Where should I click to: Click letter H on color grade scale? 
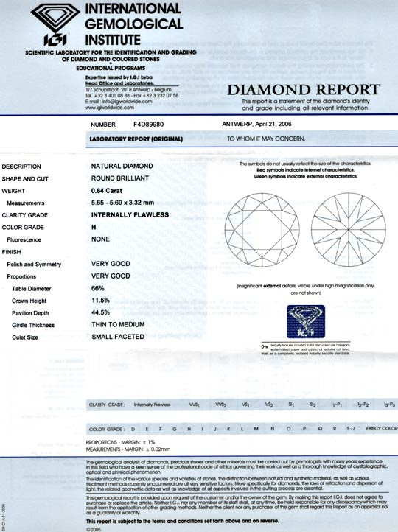click(x=189, y=429)
